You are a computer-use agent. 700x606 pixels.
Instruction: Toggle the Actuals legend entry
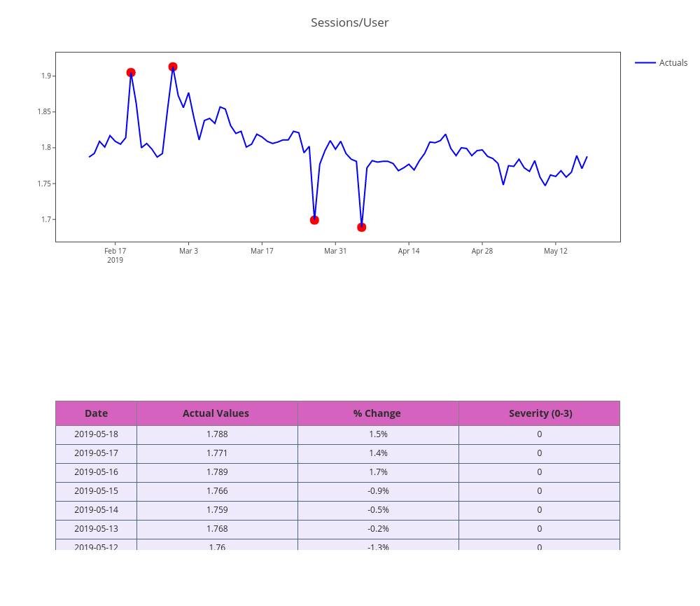[673, 63]
